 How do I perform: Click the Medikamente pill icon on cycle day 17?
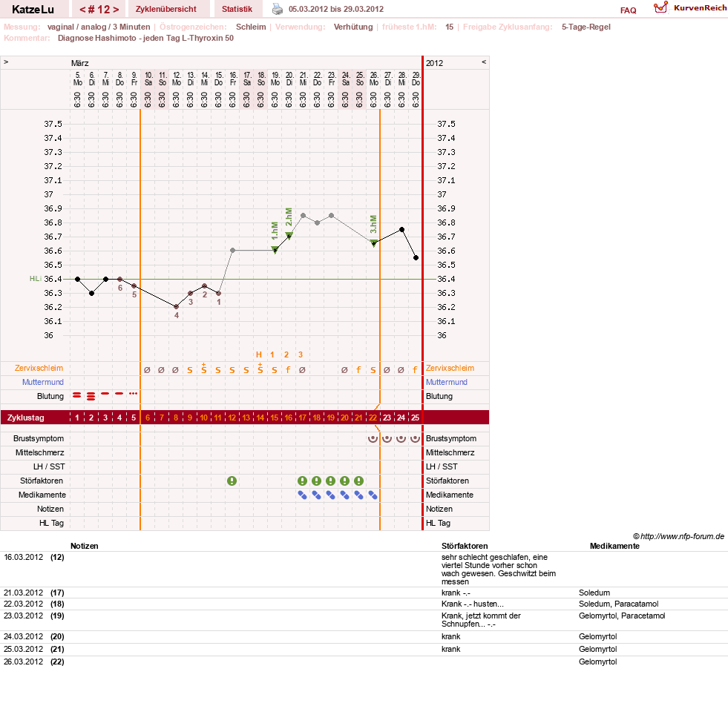tap(302, 495)
